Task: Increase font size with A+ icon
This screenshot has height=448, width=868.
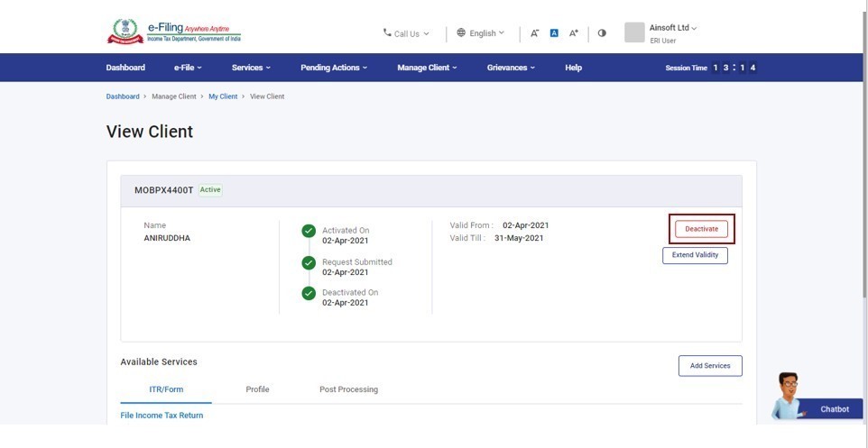Action: pyautogui.click(x=574, y=33)
